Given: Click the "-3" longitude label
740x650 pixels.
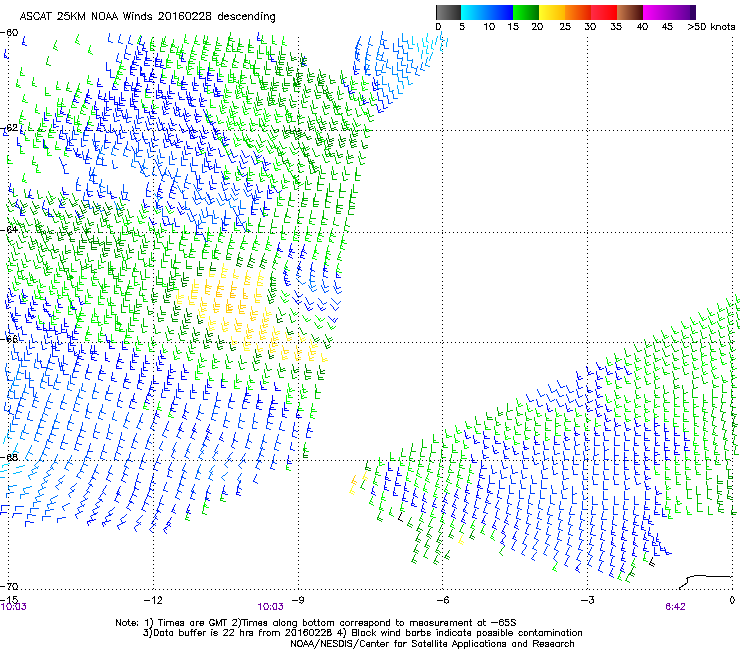Looking at the screenshot, I should 587,600.
